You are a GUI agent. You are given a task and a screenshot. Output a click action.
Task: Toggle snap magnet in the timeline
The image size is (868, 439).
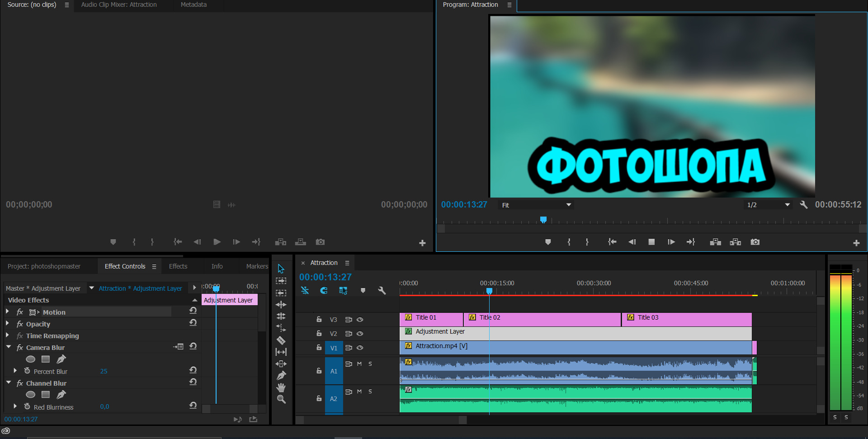click(324, 291)
